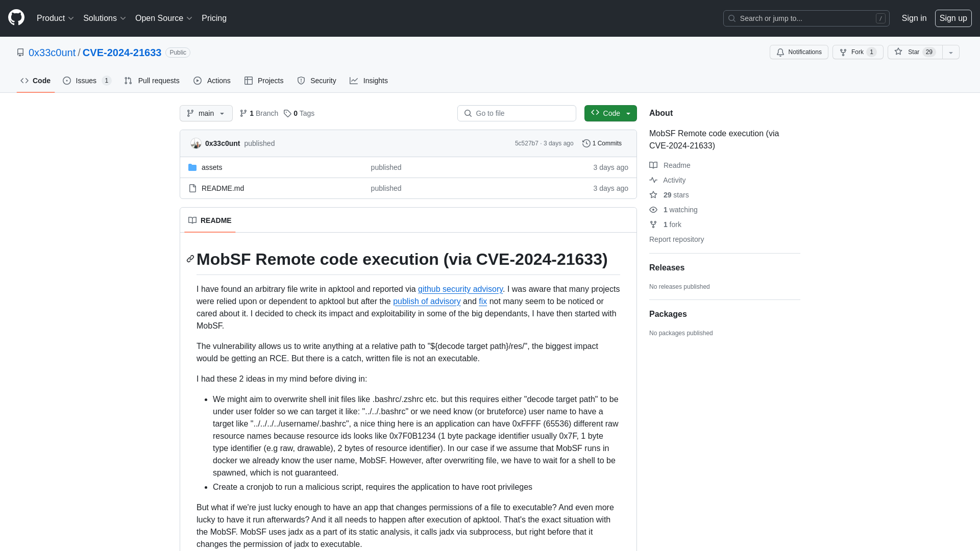The image size is (980, 551).
Task: Open commit hash 5c527b7
Action: [526, 143]
